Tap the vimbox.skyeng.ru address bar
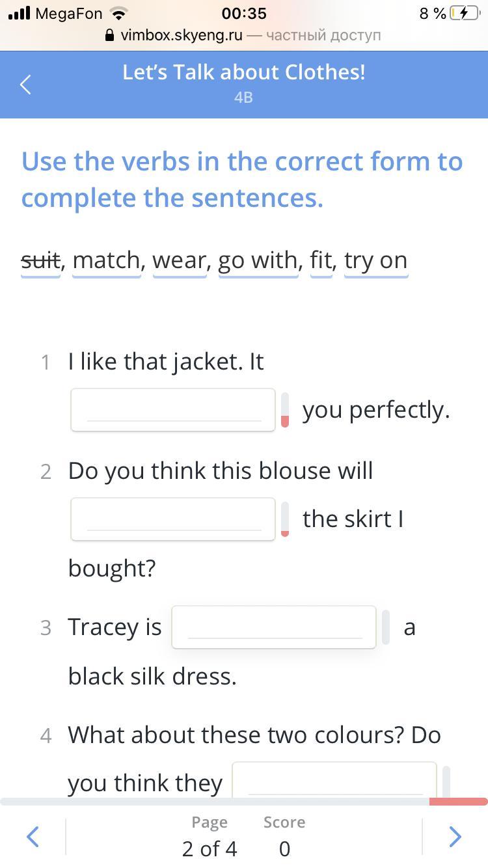 [x=244, y=35]
